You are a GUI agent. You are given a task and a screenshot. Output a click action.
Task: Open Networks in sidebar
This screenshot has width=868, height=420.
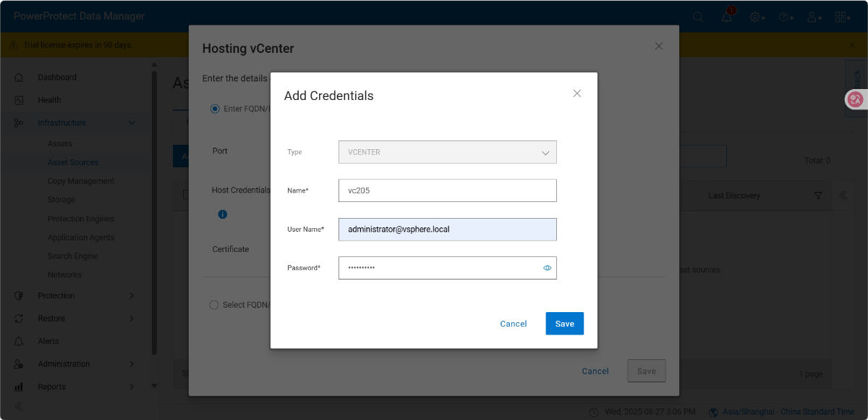[x=64, y=274]
